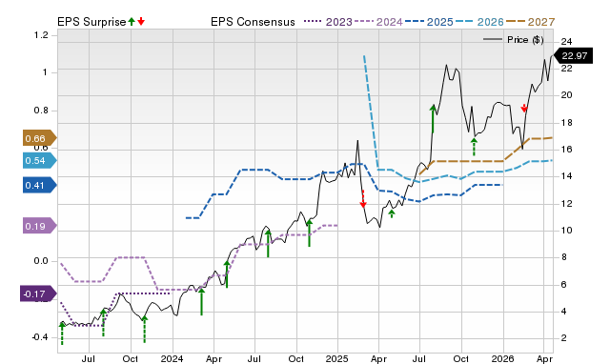Click the tall green surprise arrow after Jul 2025
The width and height of the screenshot is (610, 364).
(433, 119)
